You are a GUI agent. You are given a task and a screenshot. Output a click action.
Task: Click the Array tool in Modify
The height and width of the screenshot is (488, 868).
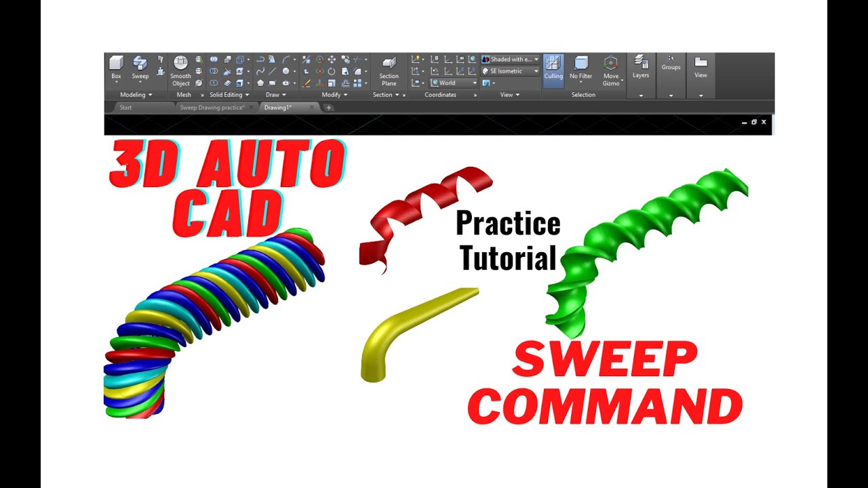click(x=357, y=83)
